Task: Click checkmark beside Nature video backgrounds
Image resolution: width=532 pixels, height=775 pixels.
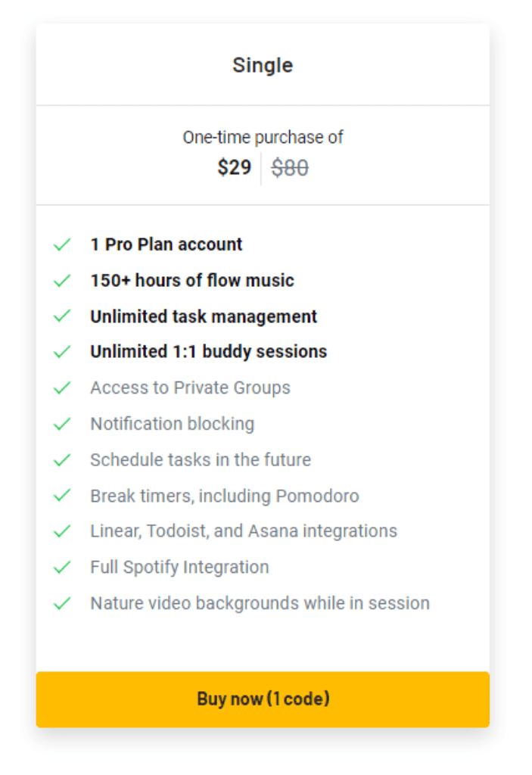Action: click(x=62, y=603)
